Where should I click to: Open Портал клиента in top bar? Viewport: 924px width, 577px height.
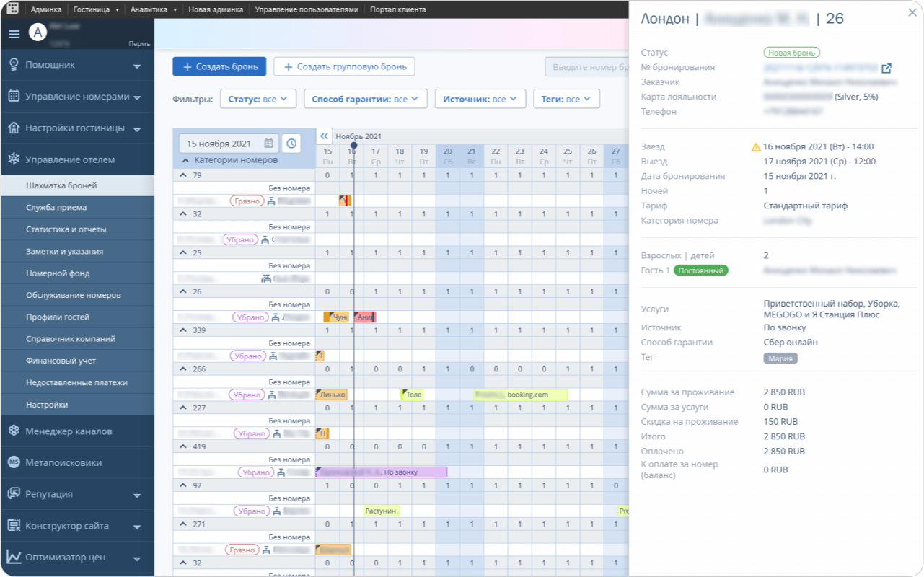coord(397,9)
